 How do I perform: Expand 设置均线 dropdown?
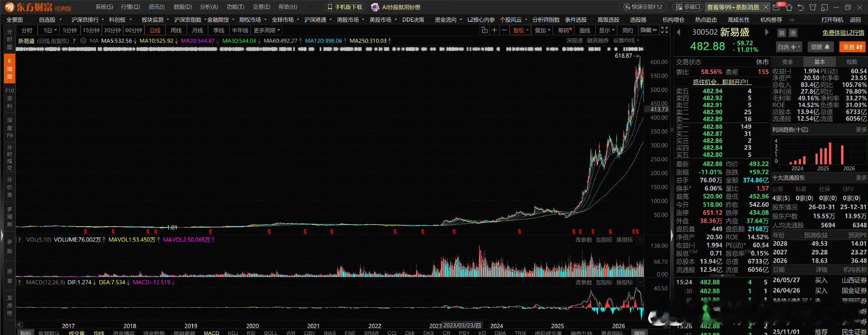(x=626, y=41)
